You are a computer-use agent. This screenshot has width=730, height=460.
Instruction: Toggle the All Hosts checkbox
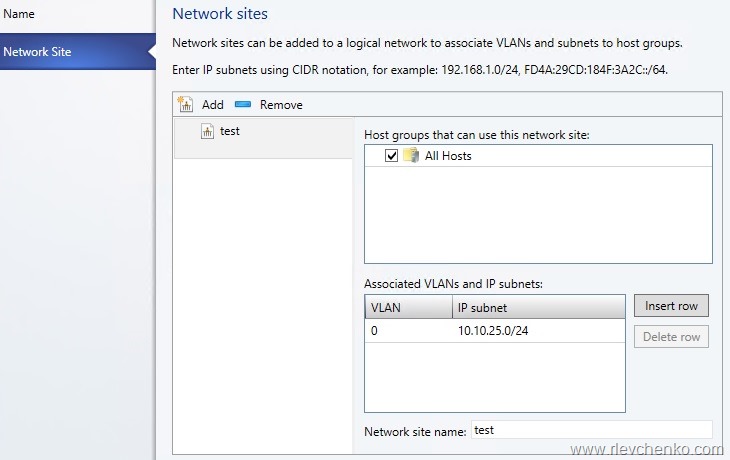(x=391, y=156)
